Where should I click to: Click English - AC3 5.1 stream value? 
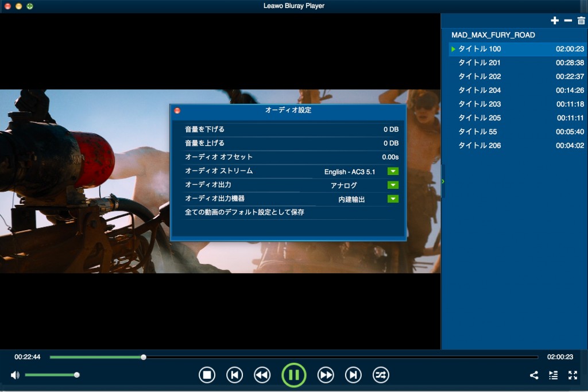click(350, 172)
